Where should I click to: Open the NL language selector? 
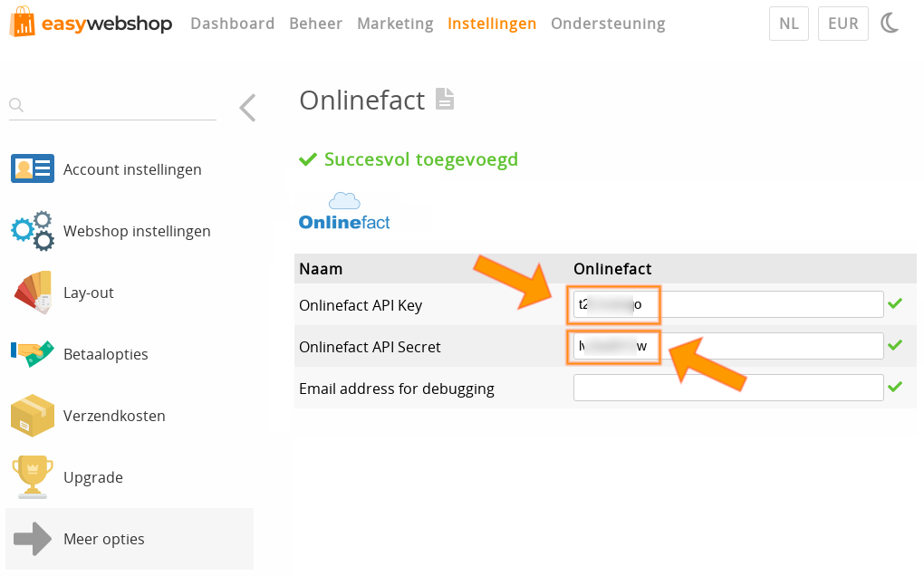pos(788,24)
